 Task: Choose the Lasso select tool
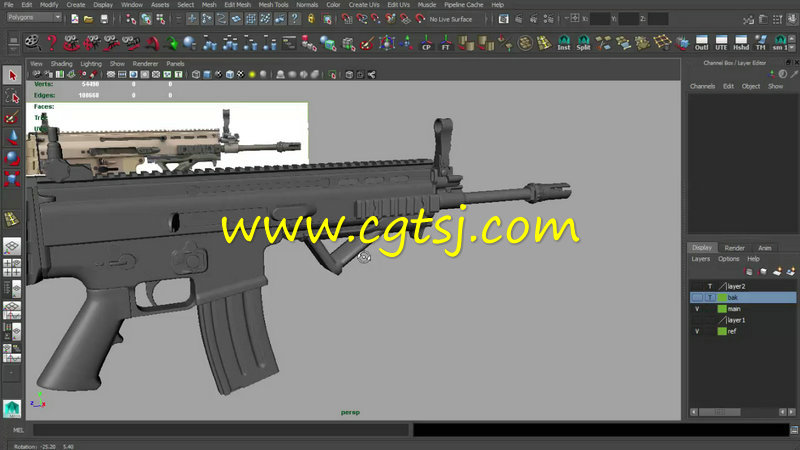(12, 96)
